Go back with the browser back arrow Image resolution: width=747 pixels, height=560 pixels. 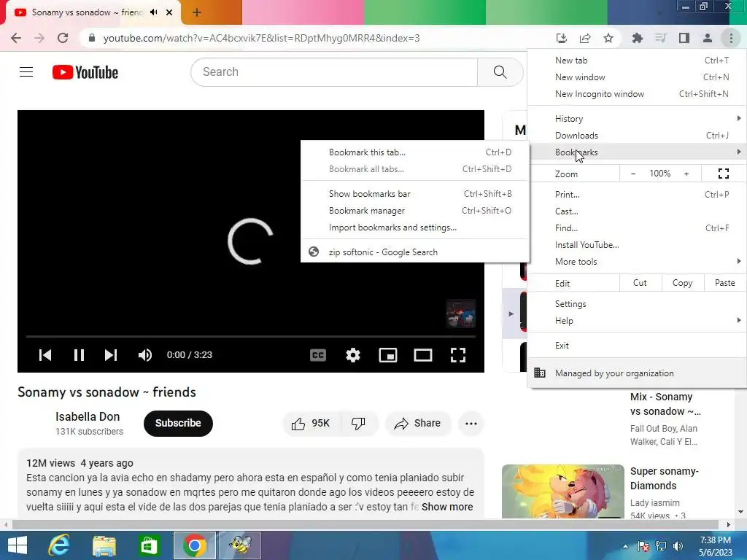(x=16, y=38)
